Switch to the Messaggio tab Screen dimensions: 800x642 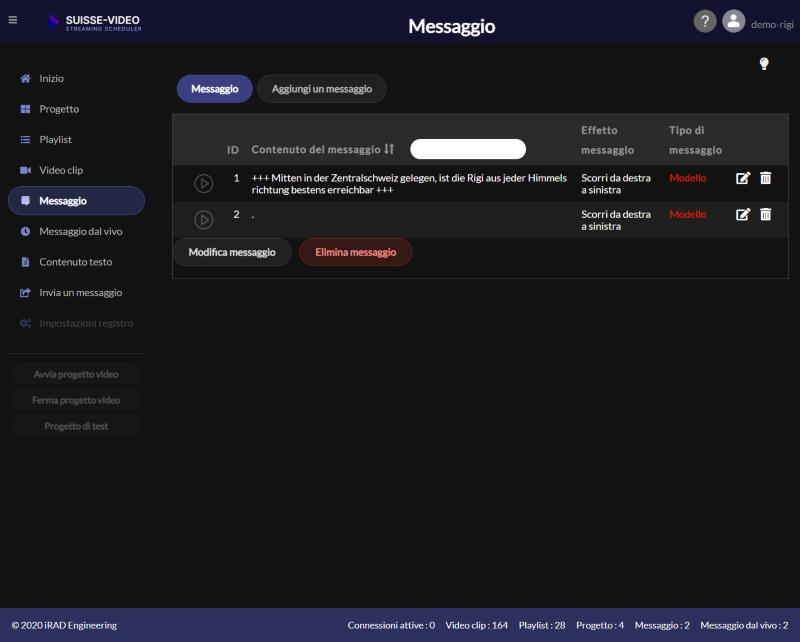[215, 89]
